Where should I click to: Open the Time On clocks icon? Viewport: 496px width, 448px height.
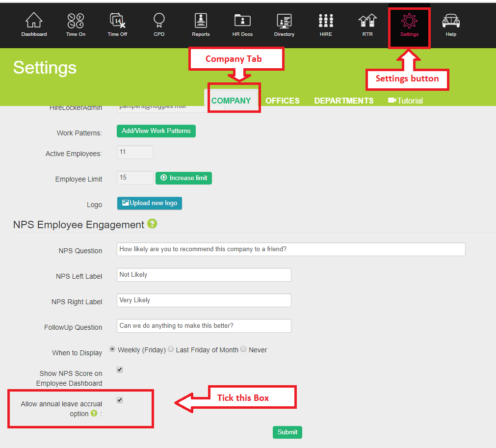click(x=76, y=21)
